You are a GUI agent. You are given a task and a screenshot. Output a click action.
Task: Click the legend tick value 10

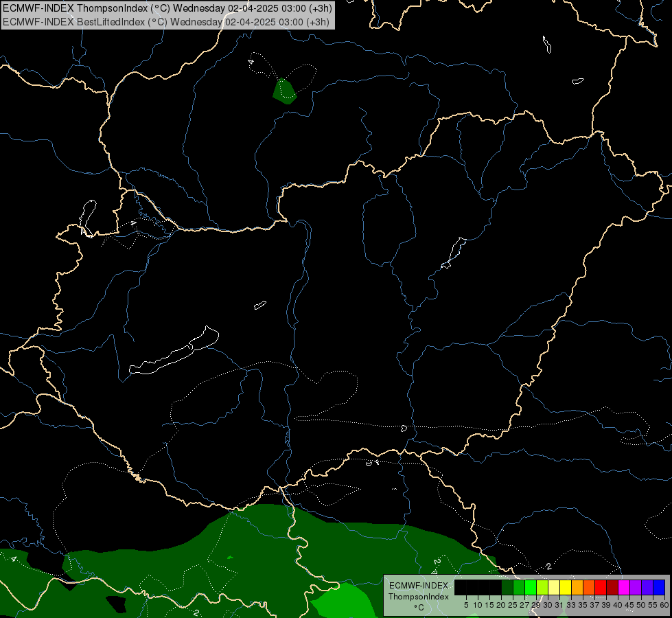(478, 605)
